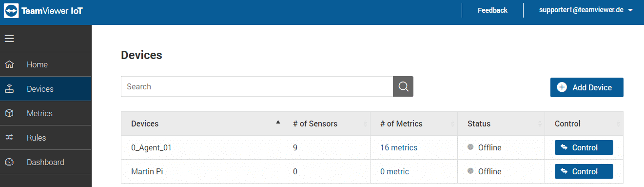Sort by the # of Metrics column
Image resolution: width=644 pixels, height=187 pixels.
(414, 124)
